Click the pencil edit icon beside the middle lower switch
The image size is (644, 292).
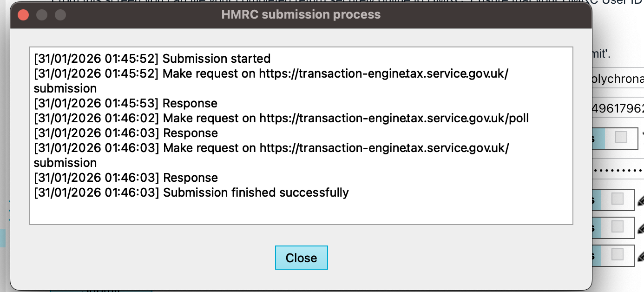640,228
